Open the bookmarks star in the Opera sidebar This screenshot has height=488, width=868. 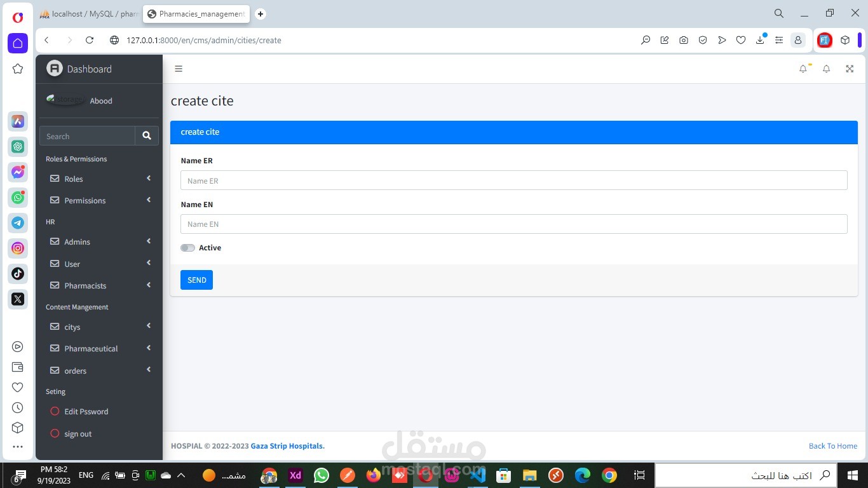pos(18,69)
